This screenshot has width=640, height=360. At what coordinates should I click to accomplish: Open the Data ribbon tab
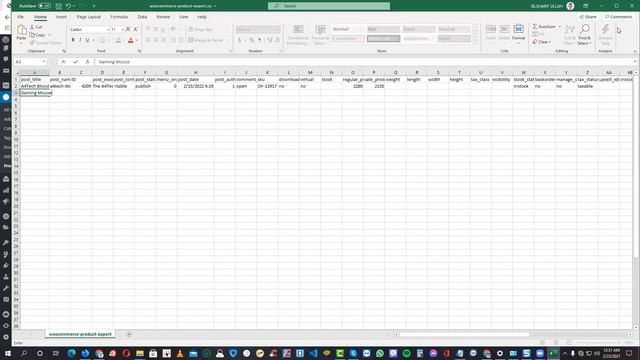[x=142, y=17]
